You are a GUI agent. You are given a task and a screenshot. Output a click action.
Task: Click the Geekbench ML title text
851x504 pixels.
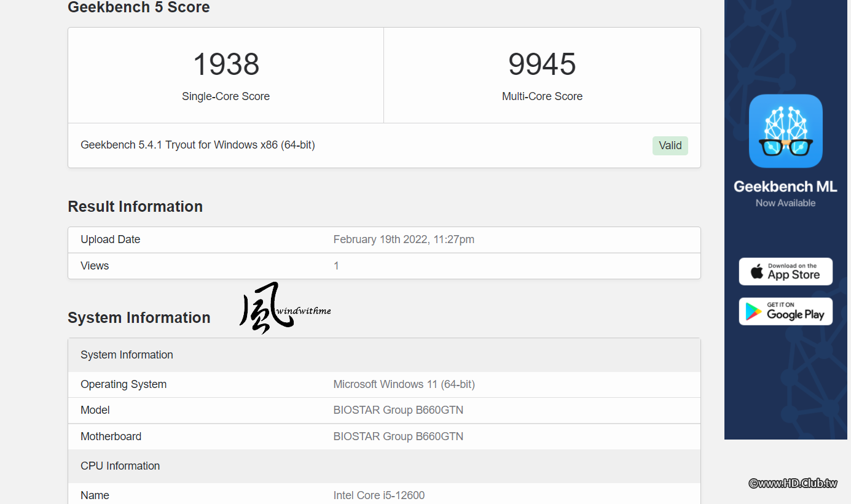click(785, 187)
